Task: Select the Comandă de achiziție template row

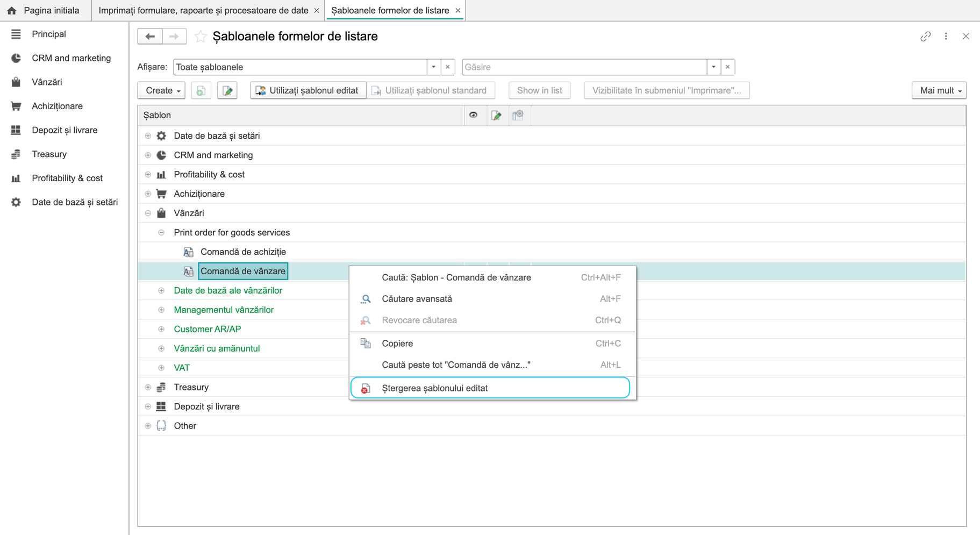Action: [552, 252]
